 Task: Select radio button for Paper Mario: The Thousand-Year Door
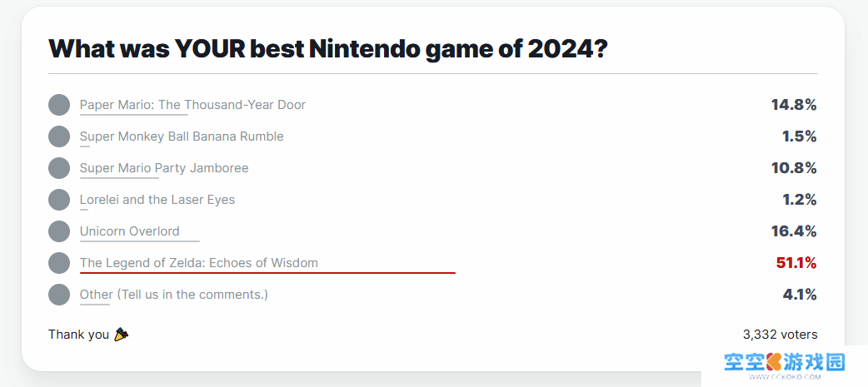click(59, 105)
